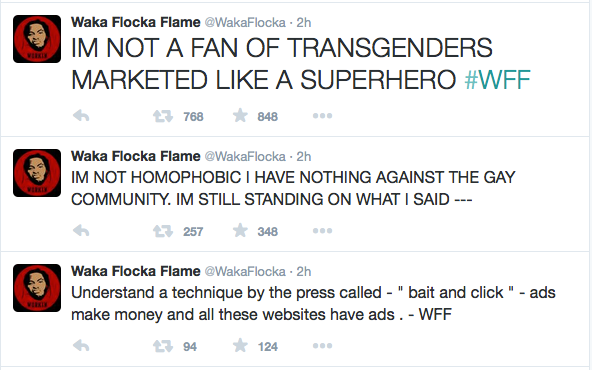Open the @WakaFlocka handle on the second tweet
Screen dimensions: 592x370
245,156
